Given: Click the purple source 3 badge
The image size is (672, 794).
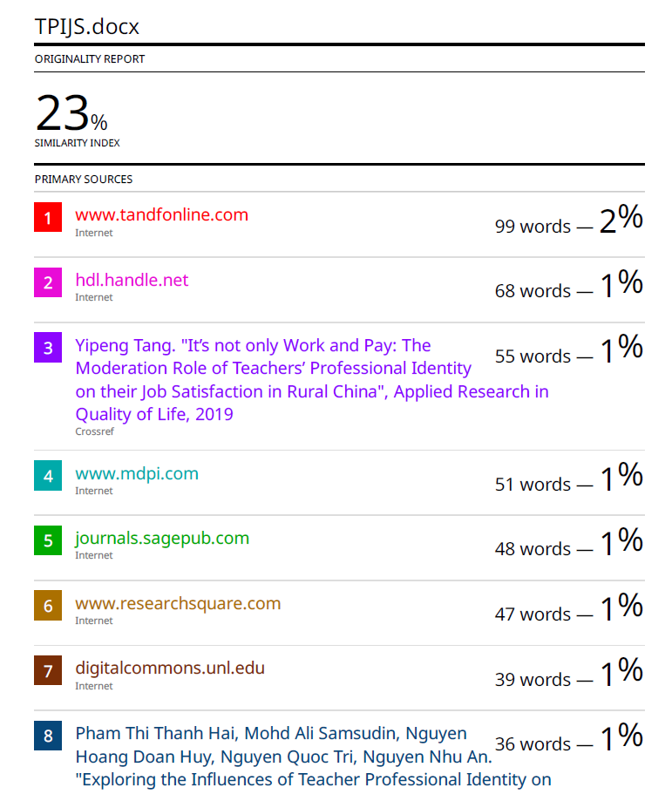Looking at the screenshot, I should [48, 348].
